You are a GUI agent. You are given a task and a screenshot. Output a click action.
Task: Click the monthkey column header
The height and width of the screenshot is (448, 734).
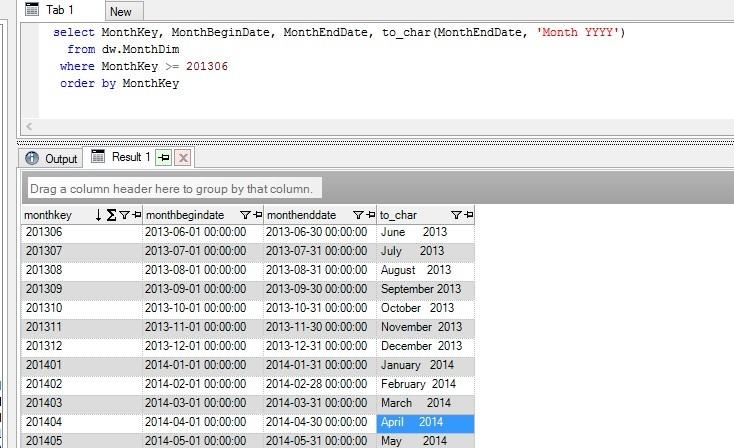[48, 215]
